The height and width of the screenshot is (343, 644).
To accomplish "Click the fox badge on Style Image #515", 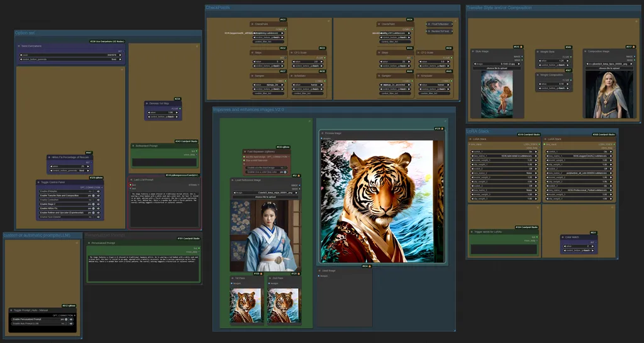I will click(x=521, y=47).
